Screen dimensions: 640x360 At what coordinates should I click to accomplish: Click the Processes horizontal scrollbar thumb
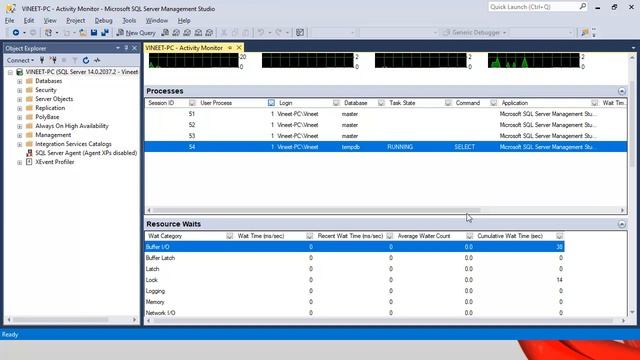[316, 210]
